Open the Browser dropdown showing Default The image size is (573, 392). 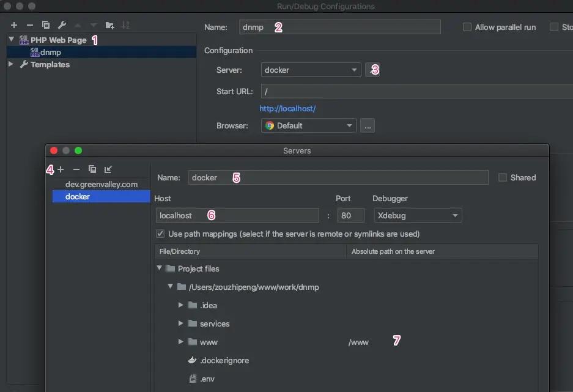308,126
